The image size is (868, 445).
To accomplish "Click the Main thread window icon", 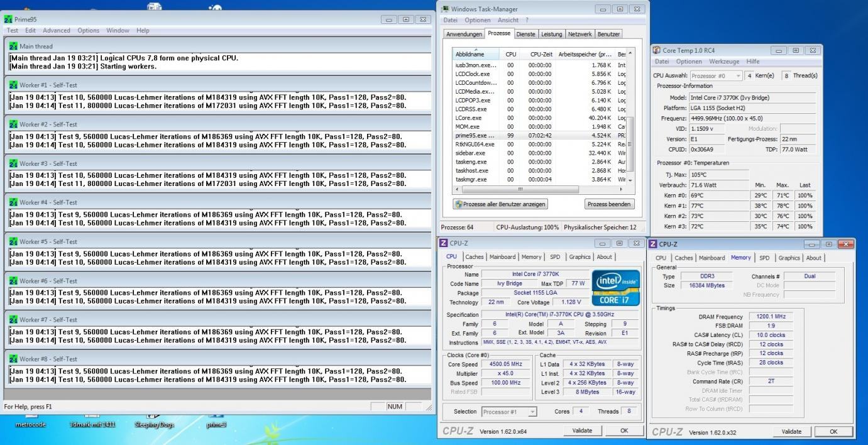I will point(13,46).
